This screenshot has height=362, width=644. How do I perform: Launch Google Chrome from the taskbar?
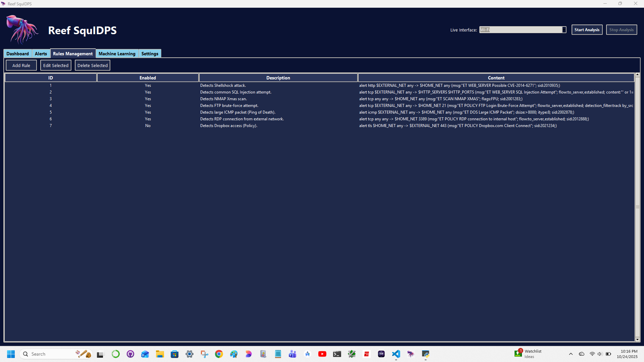pos(219,354)
